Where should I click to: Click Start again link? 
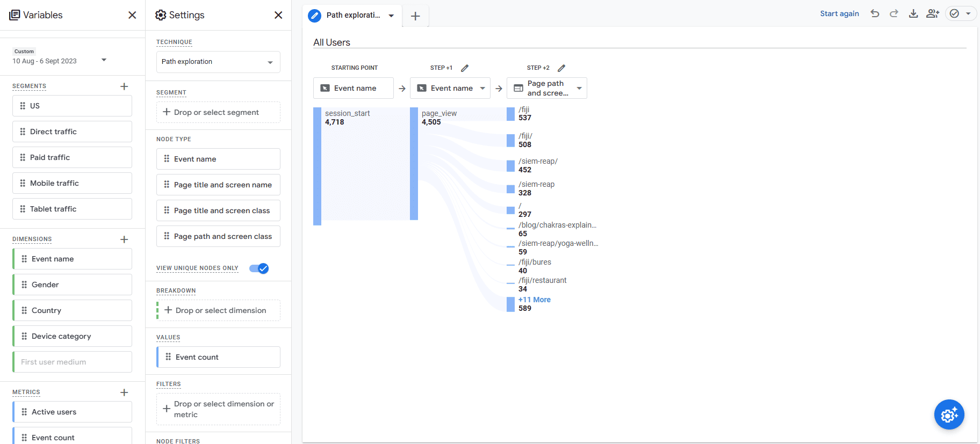[x=839, y=14]
